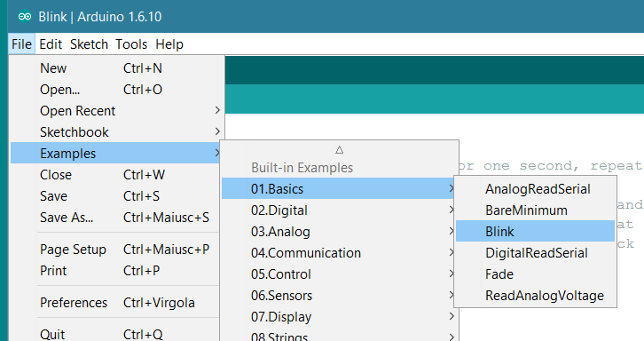Screen dimensions: 644x341
Task: Open the AnalogReadSerial example
Action: click(535, 189)
